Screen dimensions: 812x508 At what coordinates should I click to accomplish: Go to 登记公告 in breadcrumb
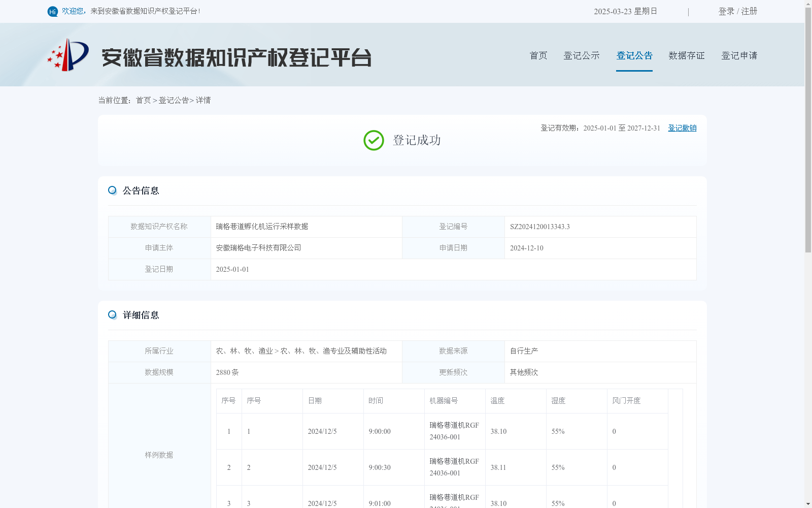click(174, 101)
